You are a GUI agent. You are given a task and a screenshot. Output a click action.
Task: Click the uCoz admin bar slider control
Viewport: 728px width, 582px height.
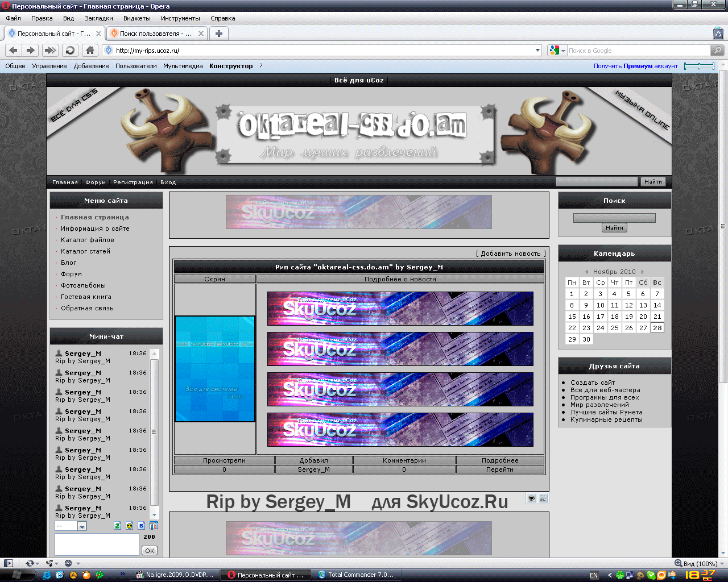click(x=699, y=66)
